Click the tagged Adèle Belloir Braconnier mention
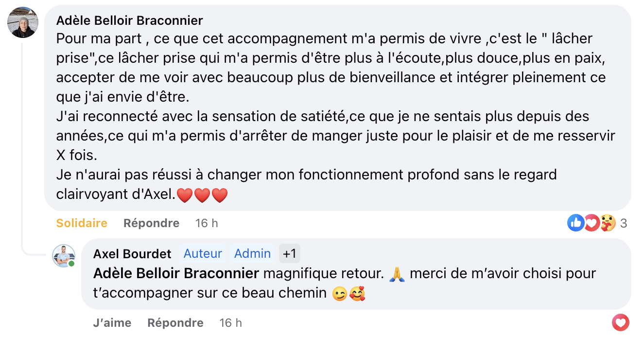The width and height of the screenshot is (644, 337). [x=176, y=274]
